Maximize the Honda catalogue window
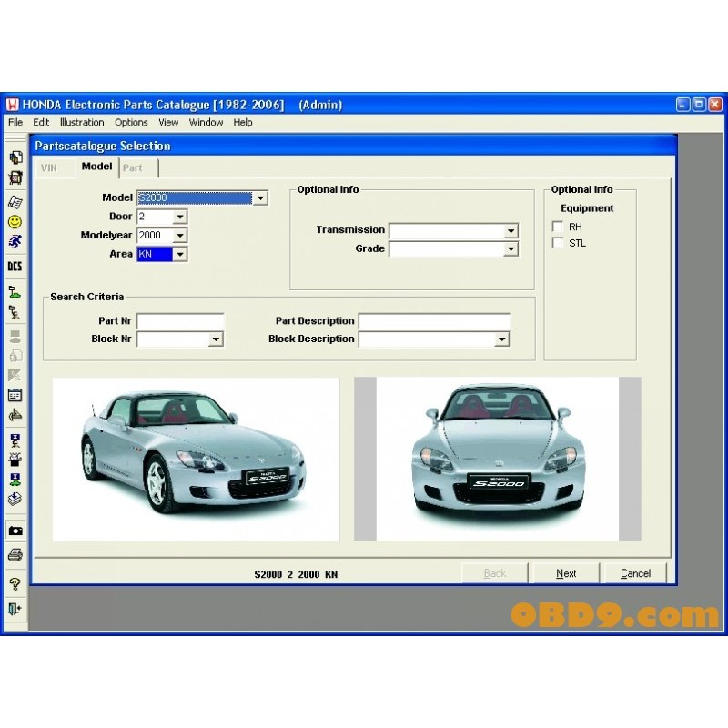The width and height of the screenshot is (728, 728). click(698, 105)
